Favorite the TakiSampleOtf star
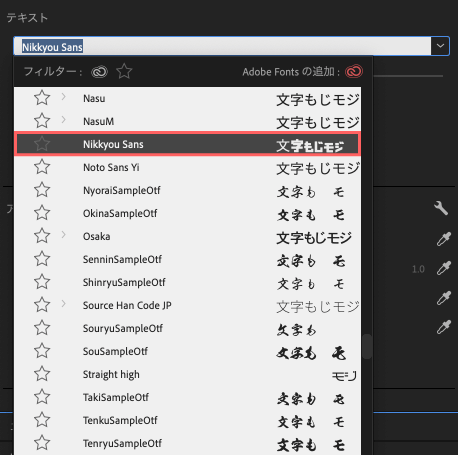 42,397
